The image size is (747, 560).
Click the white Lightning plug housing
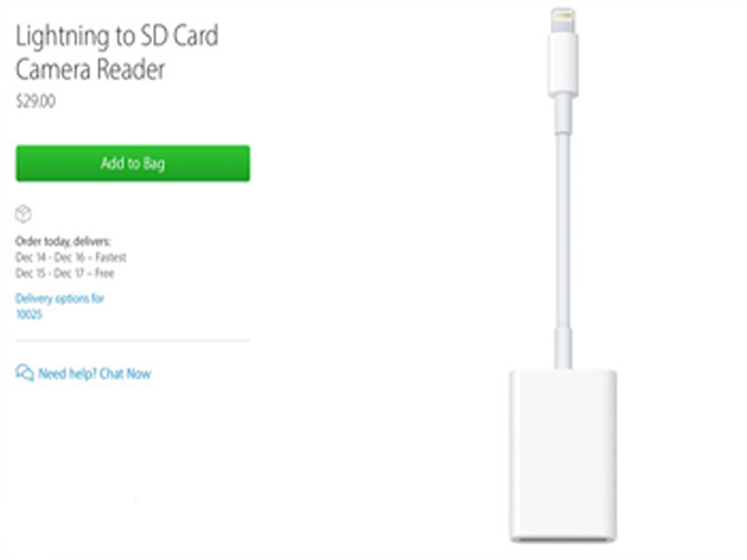click(563, 64)
